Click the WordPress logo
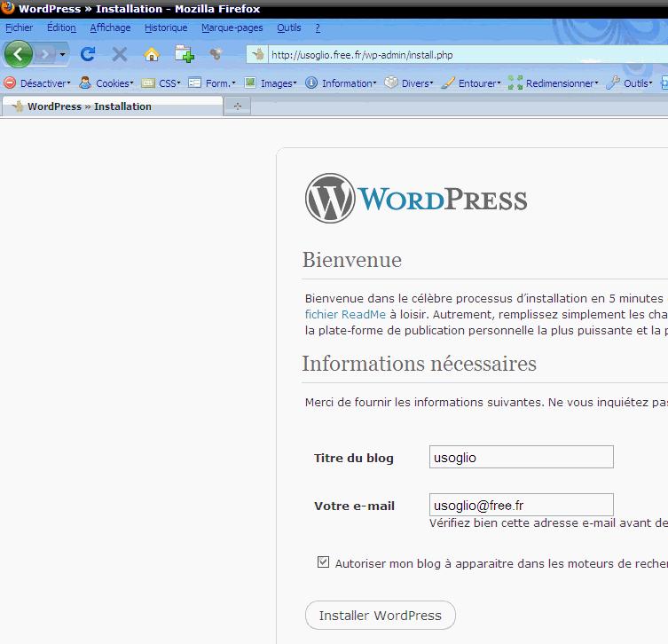The image size is (668, 644). (416, 199)
